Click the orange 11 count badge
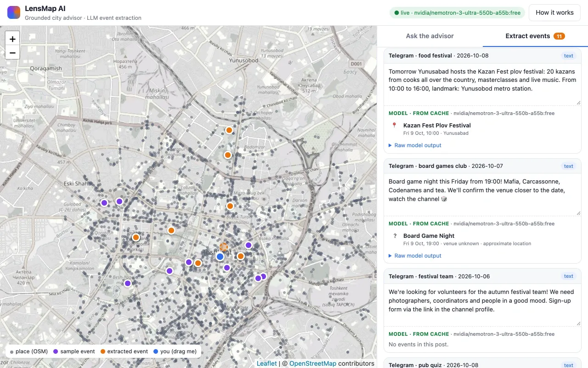The height and width of the screenshot is (368, 588). click(x=559, y=36)
